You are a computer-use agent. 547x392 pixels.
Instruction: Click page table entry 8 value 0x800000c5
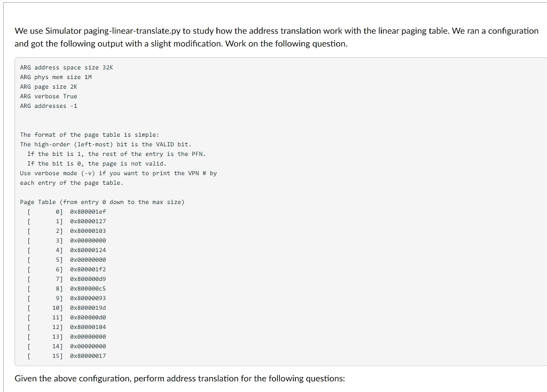click(87, 288)
